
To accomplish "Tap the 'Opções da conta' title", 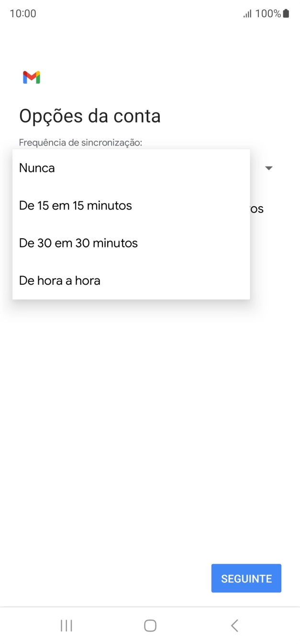I will click(x=90, y=116).
